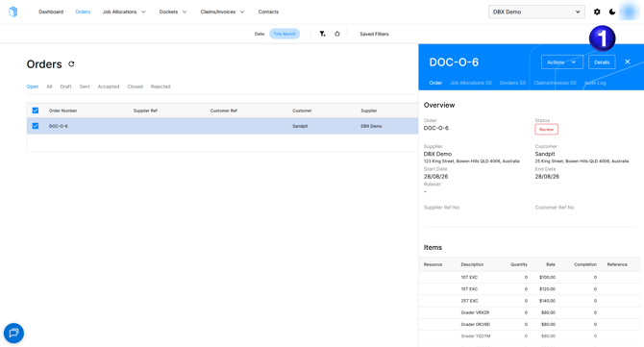Reset filters with the circular arrow icon
Screen dimensions: 644x347
(337, 34)
